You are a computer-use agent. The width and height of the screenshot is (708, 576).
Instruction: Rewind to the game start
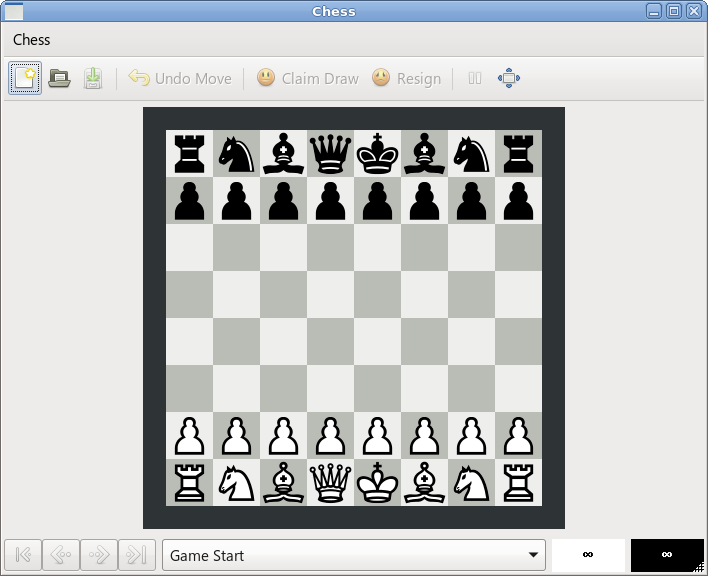coord(23,554)
